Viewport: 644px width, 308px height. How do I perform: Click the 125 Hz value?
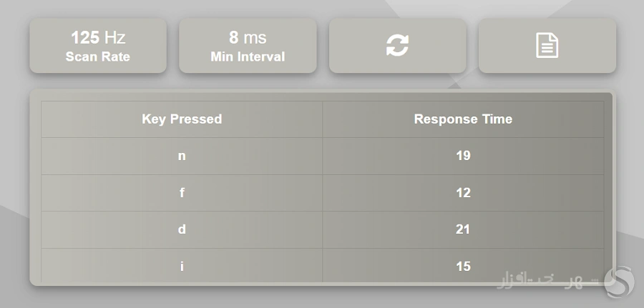(x=98, y=37)
